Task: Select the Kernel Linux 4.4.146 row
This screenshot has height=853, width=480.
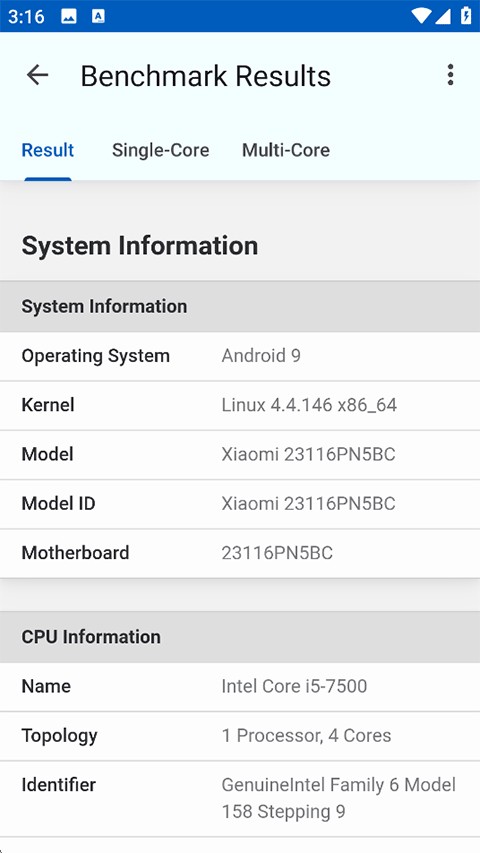Action: pyautogui.click(x=240, y=405)
